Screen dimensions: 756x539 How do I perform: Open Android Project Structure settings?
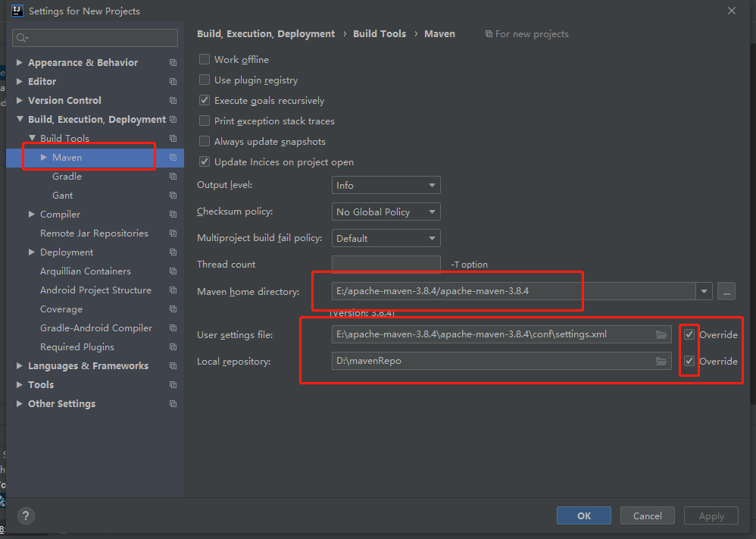coord(95,290)
